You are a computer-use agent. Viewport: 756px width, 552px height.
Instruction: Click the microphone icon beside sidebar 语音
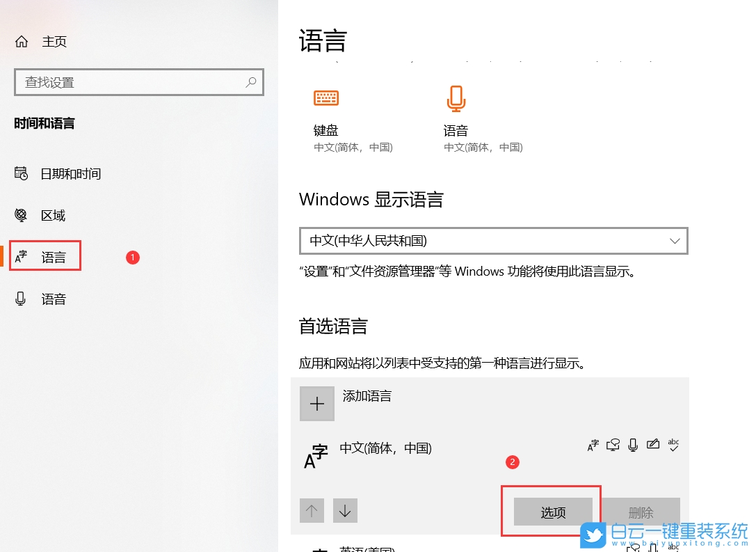22,299
